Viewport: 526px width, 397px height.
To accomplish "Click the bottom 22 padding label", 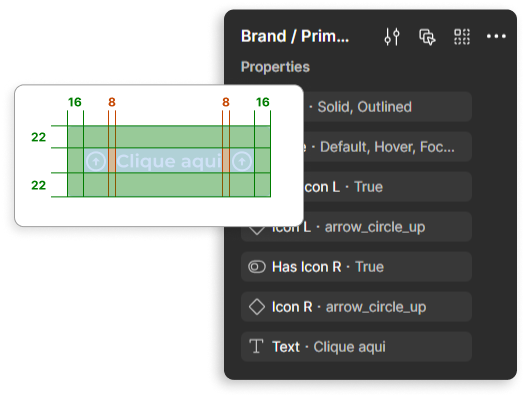I will [x=39, y=185].
